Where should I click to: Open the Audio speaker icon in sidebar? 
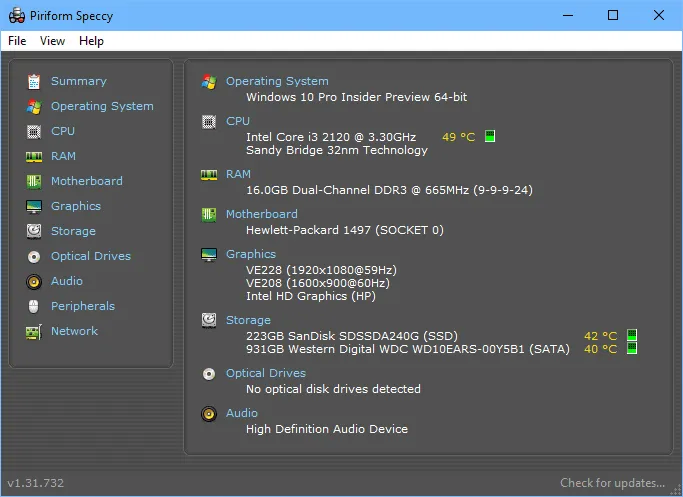click(x=34, y=282)
